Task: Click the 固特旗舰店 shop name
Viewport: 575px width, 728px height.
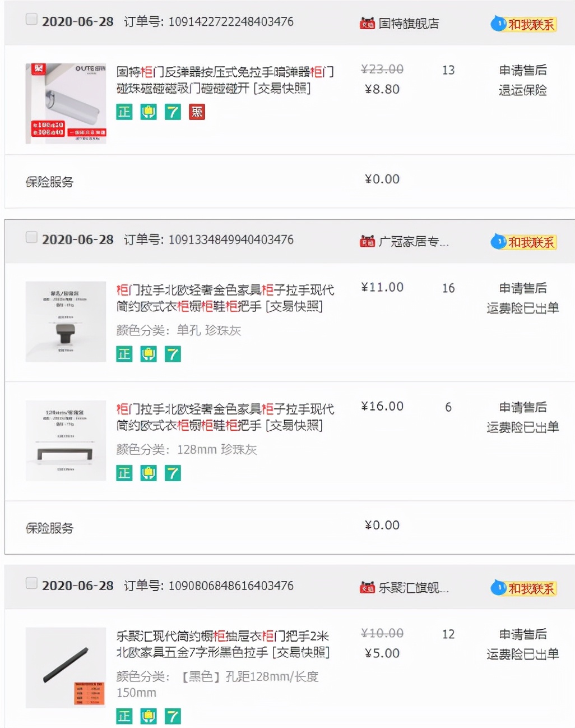Action: pyautogui.click(x=410, y=24)
